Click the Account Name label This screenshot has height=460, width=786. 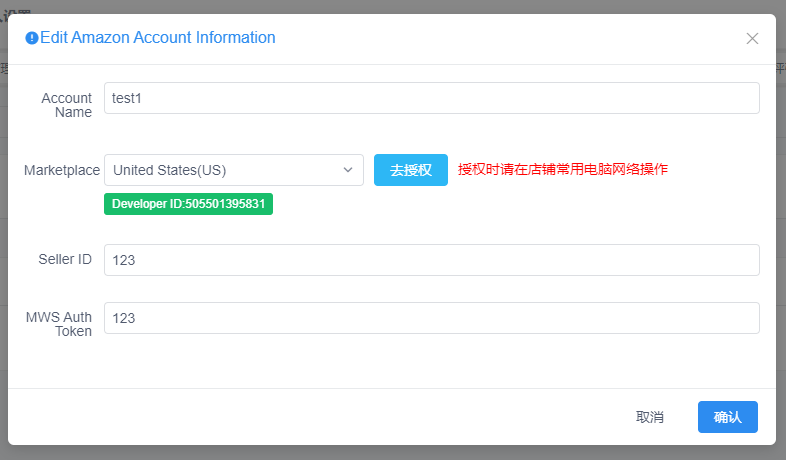(67, 105)
